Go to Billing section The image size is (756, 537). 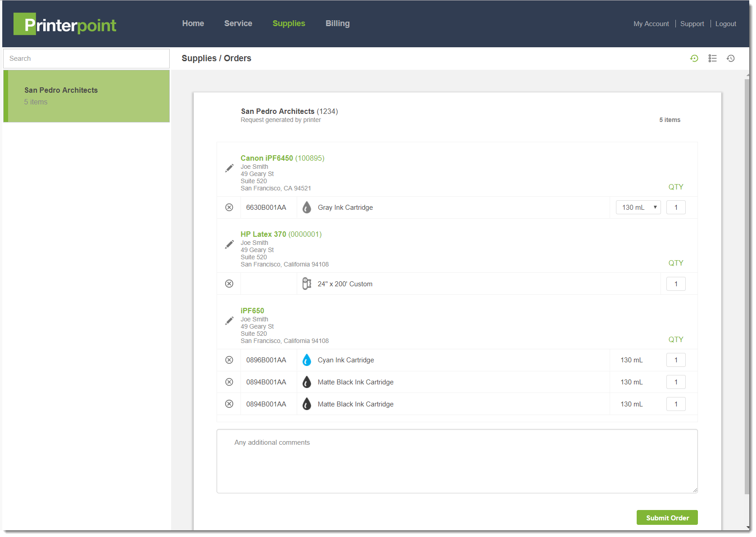pos(337,23)
